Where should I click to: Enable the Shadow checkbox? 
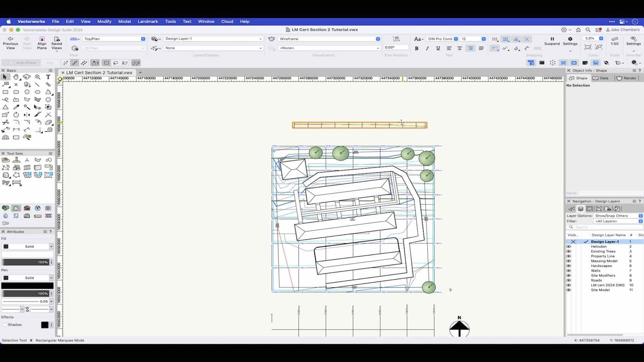click(x=5, y=325)
